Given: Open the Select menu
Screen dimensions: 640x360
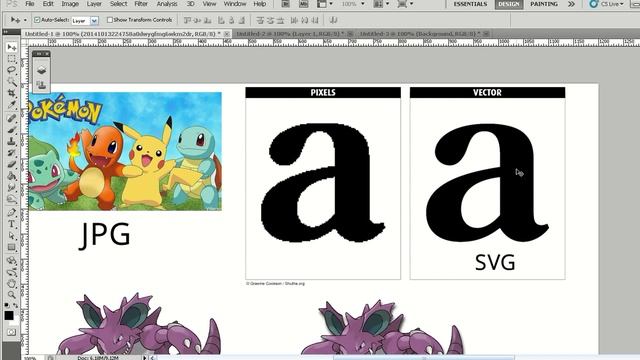Looking at the screenshot, I should (x=118, y=4).
